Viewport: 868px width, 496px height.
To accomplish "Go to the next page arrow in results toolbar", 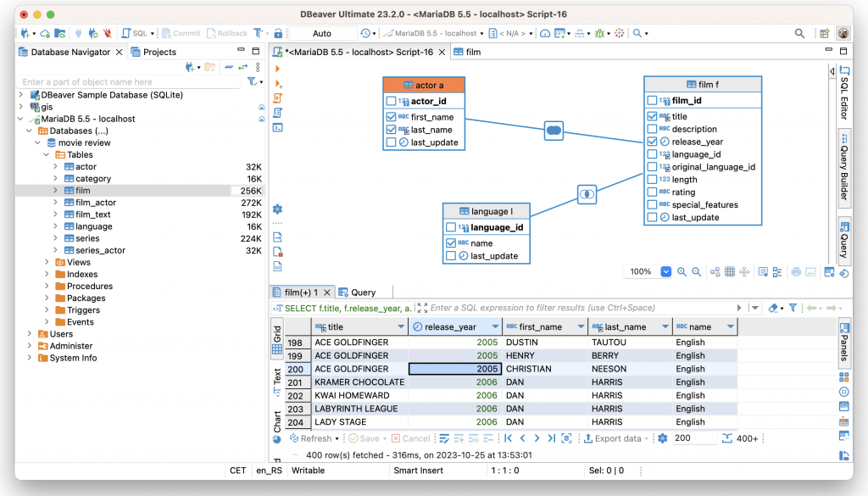I will pyautogui.click(x=537, y=438).
